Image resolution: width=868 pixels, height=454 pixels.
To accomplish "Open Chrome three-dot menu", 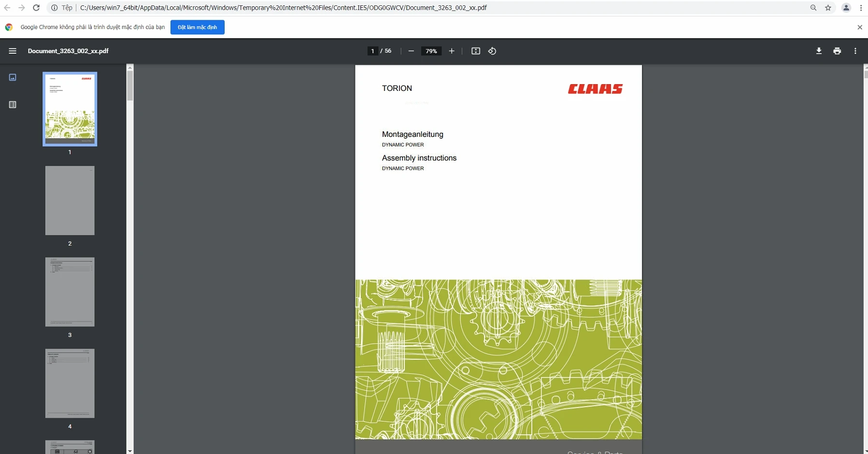I will click(861, 8).
